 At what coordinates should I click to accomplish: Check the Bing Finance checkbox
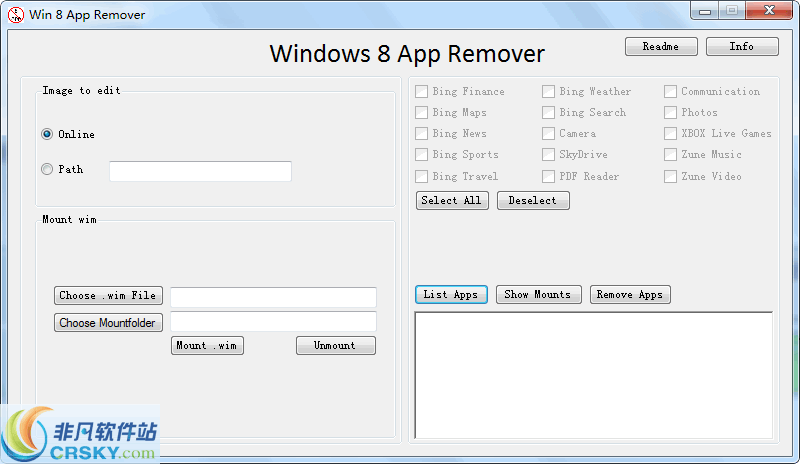click(421, 91)
